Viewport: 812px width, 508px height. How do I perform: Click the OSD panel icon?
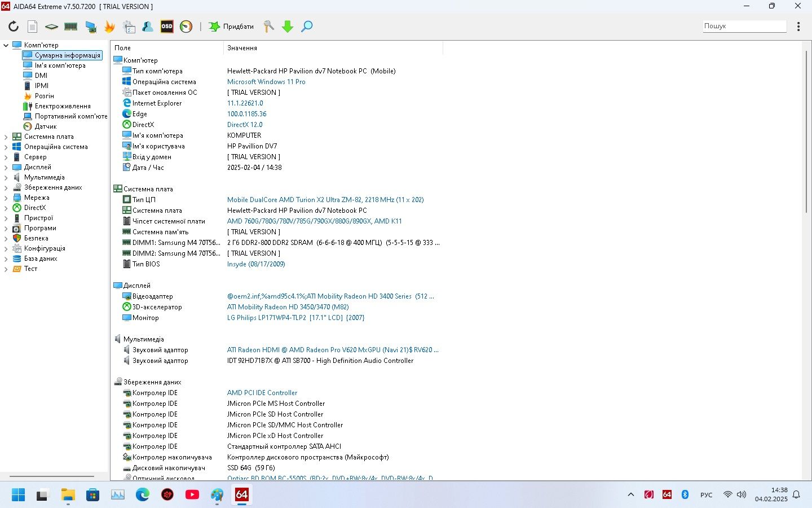pos(167,27)
